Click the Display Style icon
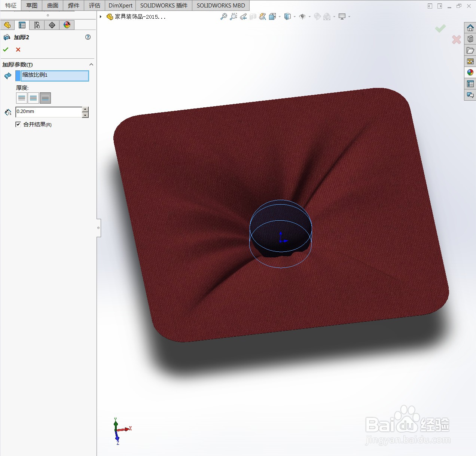 [x=287, y=16]
